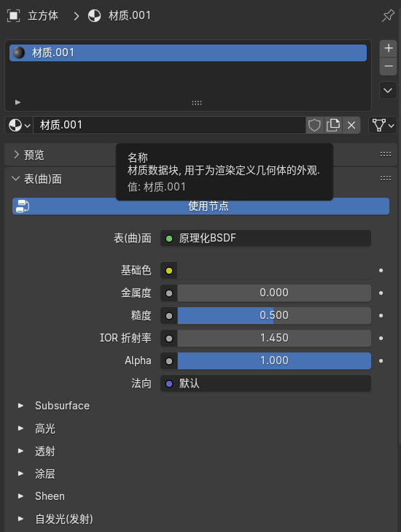This screenshot has height=532, width=401.
Task: Expand the 高光 subpanel
Action: (20, 428)
